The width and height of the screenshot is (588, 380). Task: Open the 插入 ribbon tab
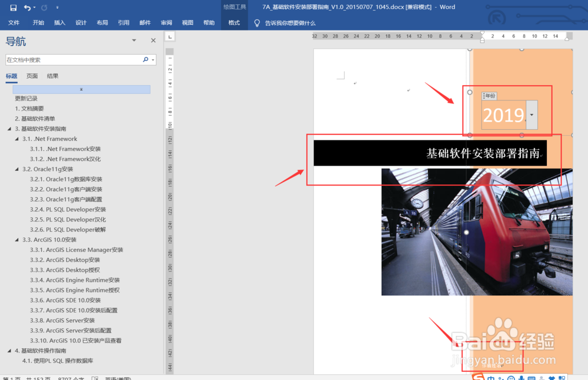click(59, 23)
